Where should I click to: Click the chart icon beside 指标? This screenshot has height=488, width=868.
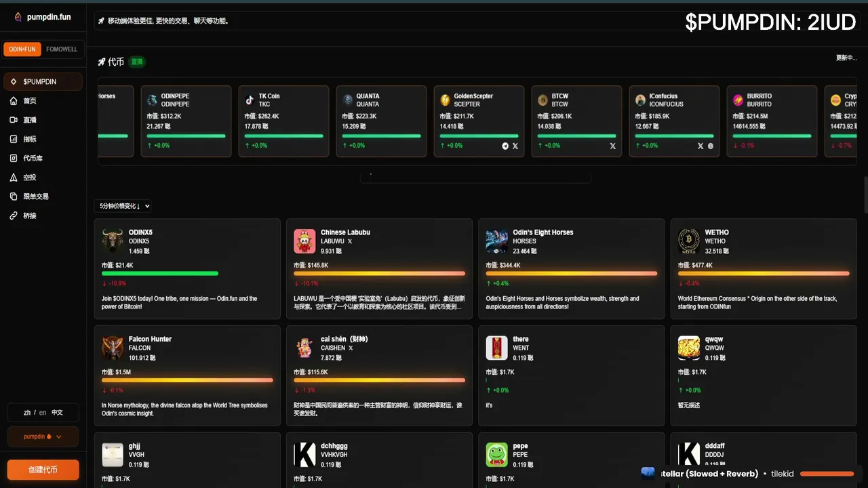14,139
